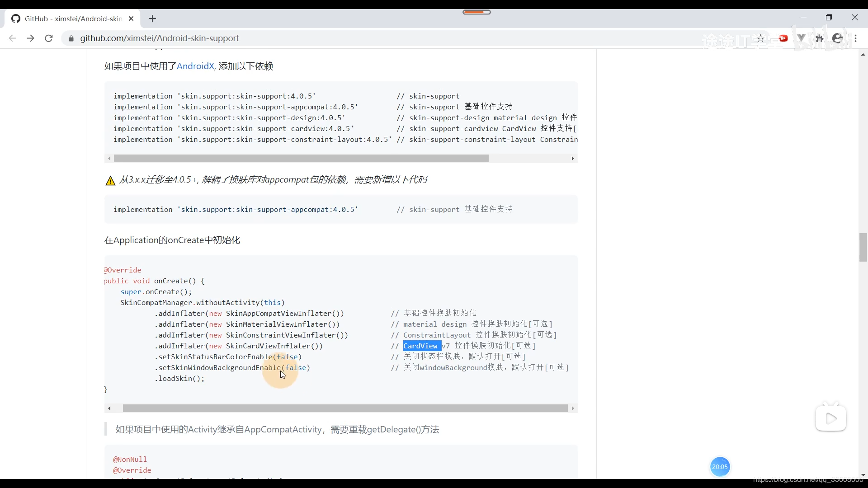Screen dimensions: 868x488
Task: Close the GitHub ximsfei tab
Action: point(131,19)
